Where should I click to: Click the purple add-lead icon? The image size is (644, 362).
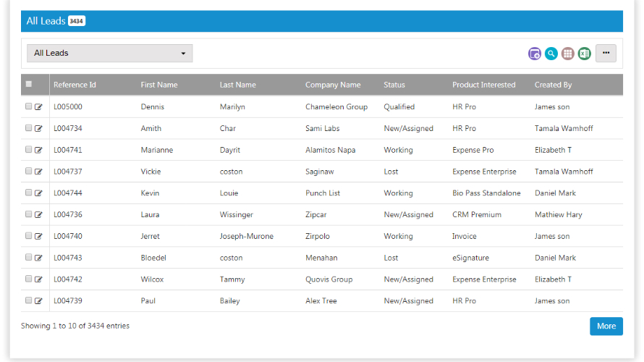534,54
